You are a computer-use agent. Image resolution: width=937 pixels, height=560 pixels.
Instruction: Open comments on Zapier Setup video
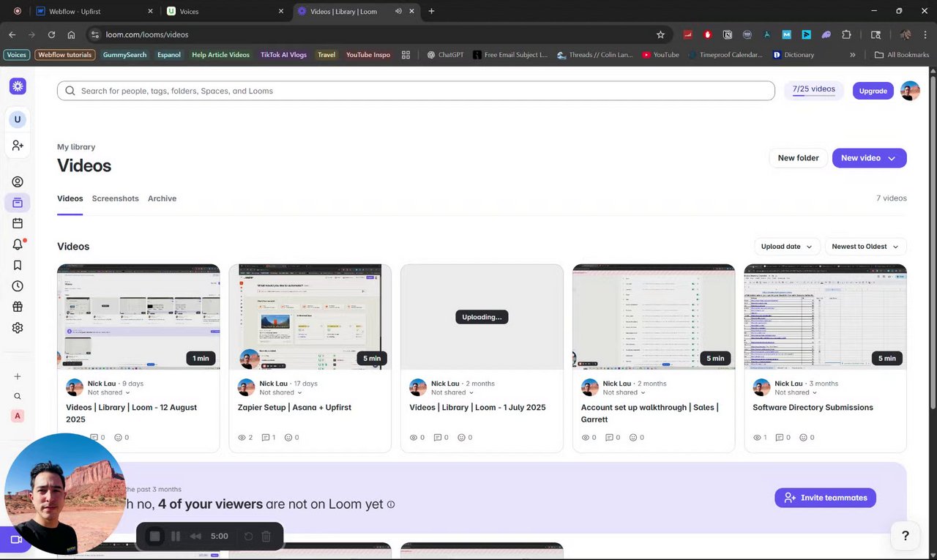point(269,437)
